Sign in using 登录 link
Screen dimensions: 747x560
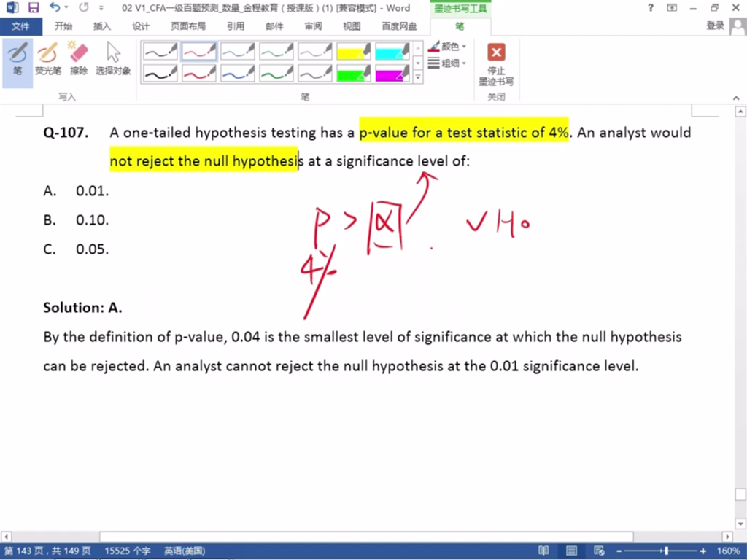click(x=716, y=26)
